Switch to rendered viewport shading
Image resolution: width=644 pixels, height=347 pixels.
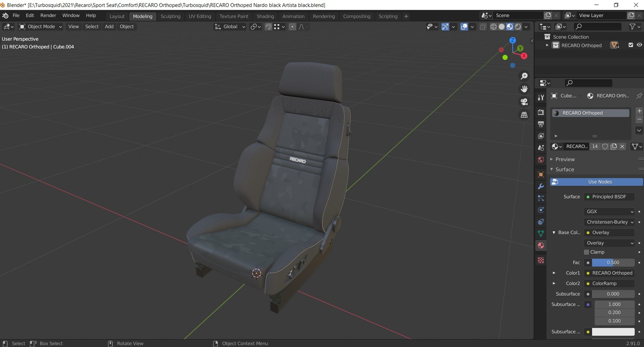[518, 27]
